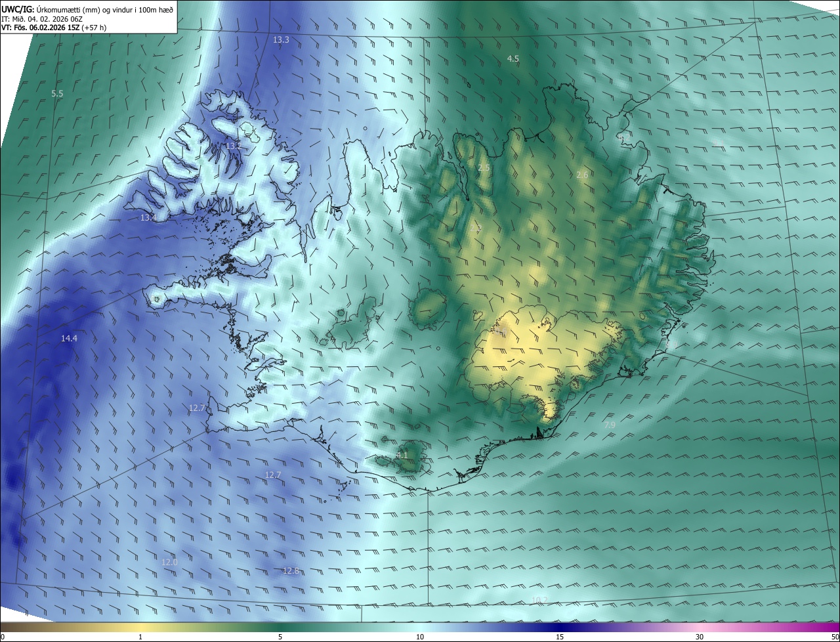
Task: Click the 14.4 value label
Action: point(69,338)
